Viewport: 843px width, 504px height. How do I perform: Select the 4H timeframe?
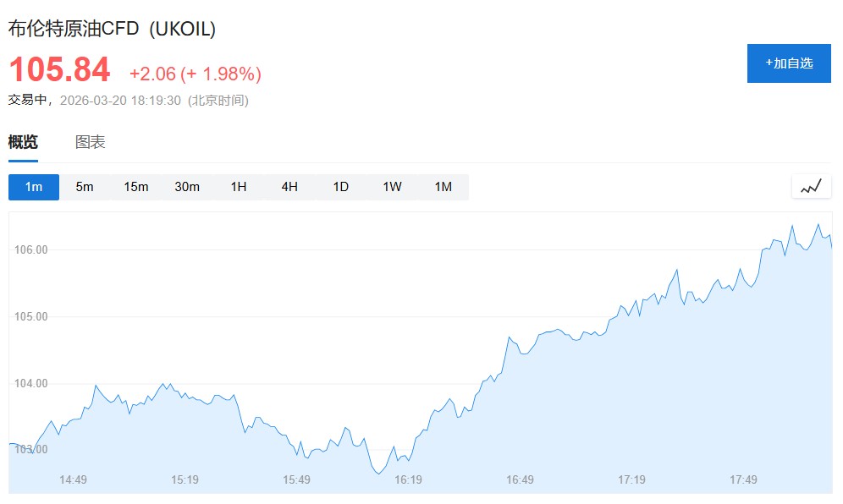(x=289, y=187)
